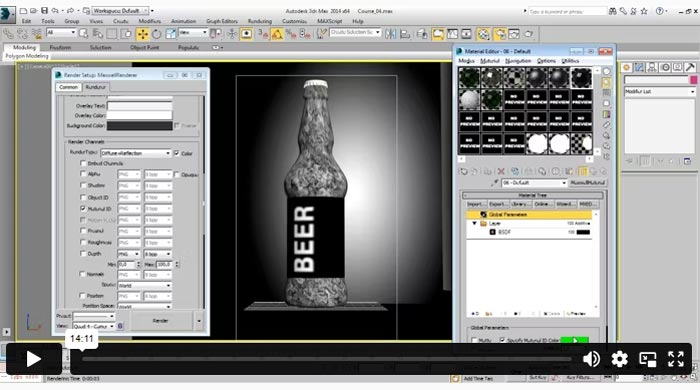
Task: Open the material name 06 - Default dropdown
Action: (534, 183)
